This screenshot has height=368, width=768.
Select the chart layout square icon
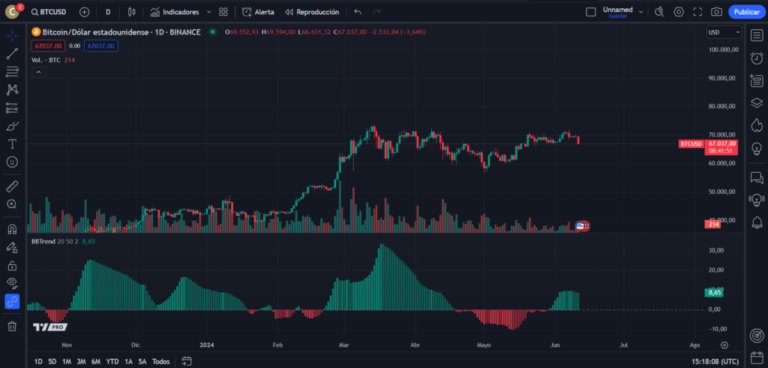pyautogui.click(x=591, y=12)
